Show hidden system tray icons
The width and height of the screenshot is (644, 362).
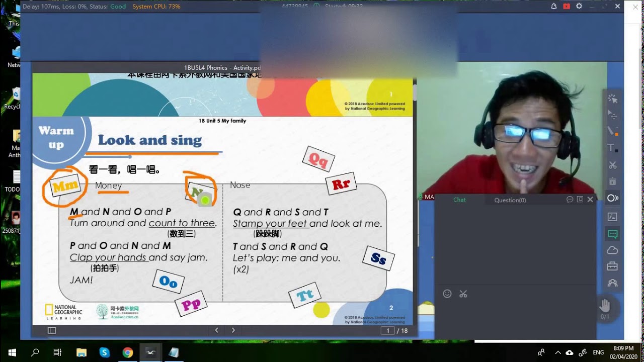pos(557,352)
